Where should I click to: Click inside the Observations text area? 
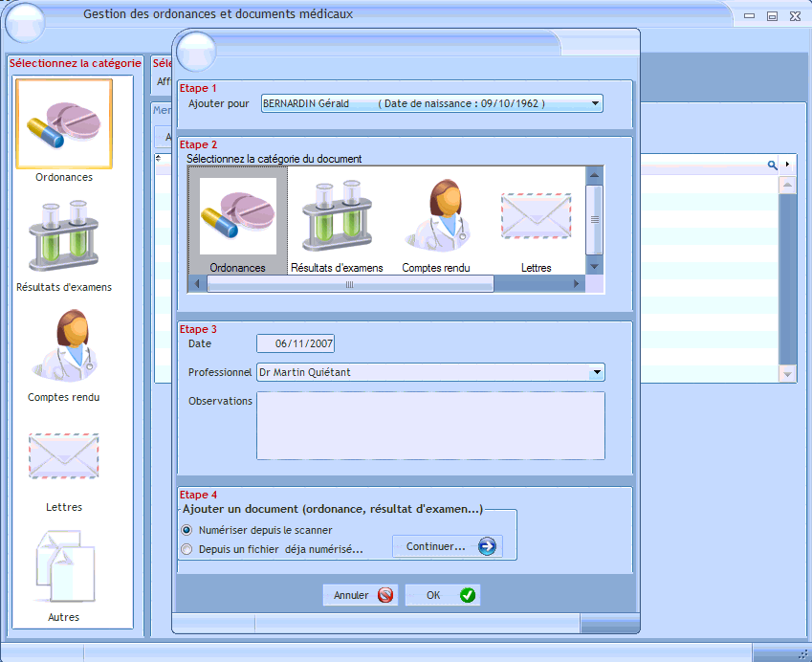(x=430, y=425)
